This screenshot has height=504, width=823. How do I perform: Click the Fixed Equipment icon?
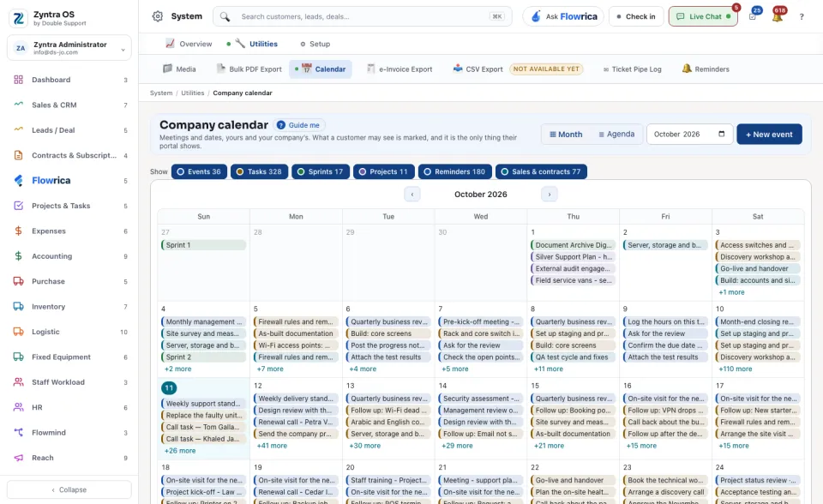pyautogui.click(x=18, y=357)
